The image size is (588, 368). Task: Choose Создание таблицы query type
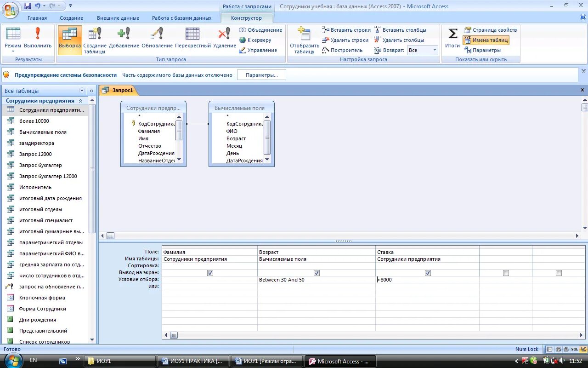pos(95,40)
